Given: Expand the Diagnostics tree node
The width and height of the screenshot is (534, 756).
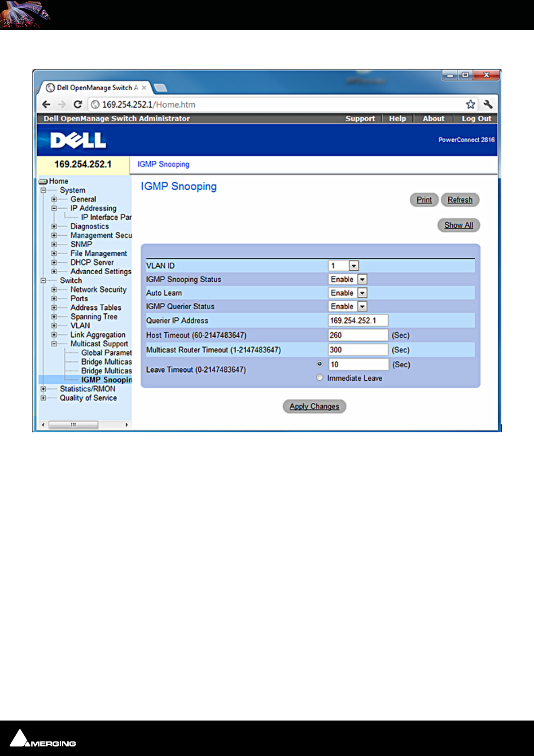Looking at the screenshot, I should [x=54, y=226].
